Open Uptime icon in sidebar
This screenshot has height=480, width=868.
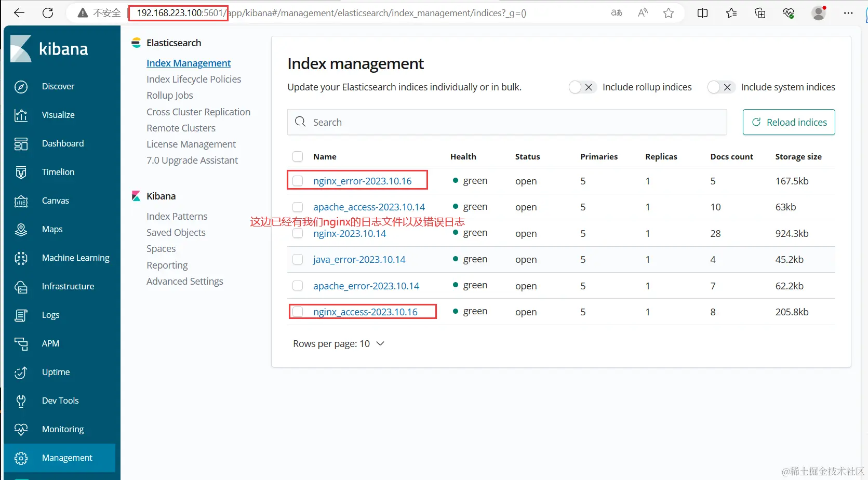coord(21,372)
